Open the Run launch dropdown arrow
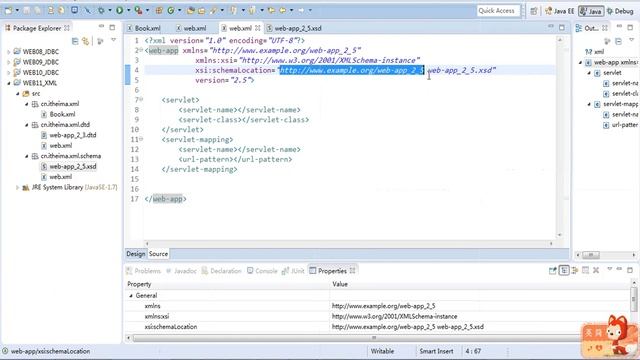The width and height of the screenshot is (640, 360). pyautogui.click(x=129, y=10)
